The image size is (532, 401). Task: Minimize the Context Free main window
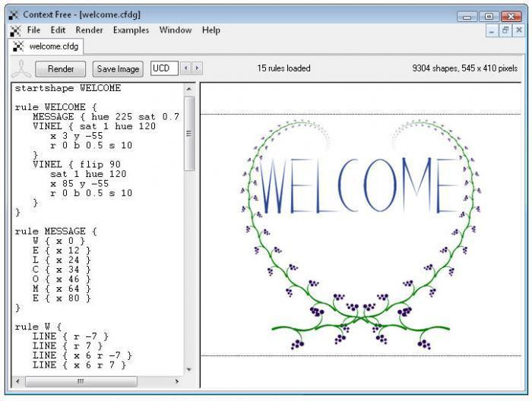click(467, 17)
